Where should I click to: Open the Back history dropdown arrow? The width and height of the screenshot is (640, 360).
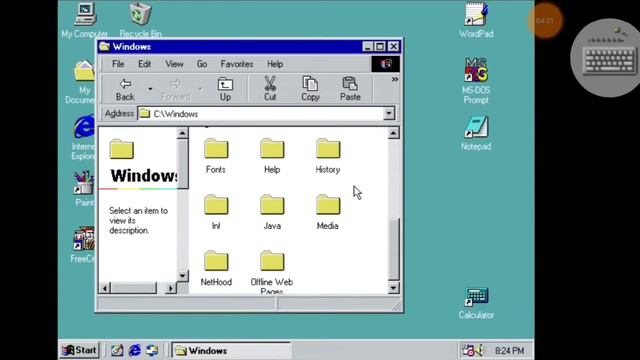[x=150, y=89]
